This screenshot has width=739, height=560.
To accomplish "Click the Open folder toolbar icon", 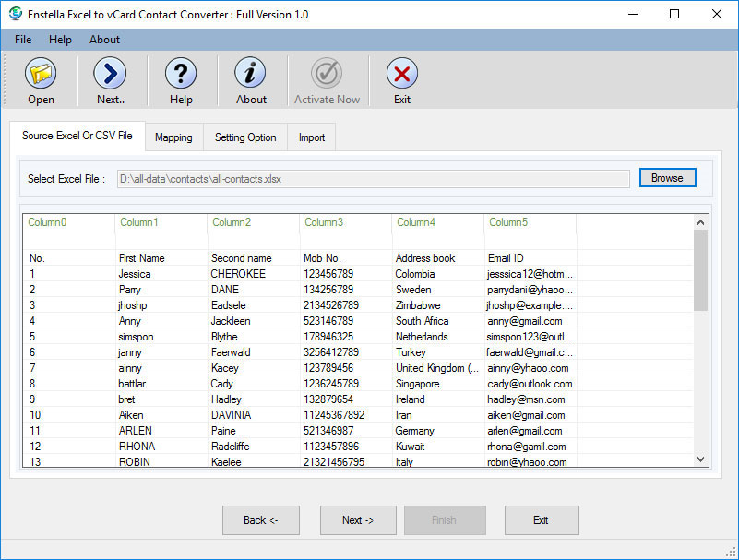I will [x=41, y=74].
